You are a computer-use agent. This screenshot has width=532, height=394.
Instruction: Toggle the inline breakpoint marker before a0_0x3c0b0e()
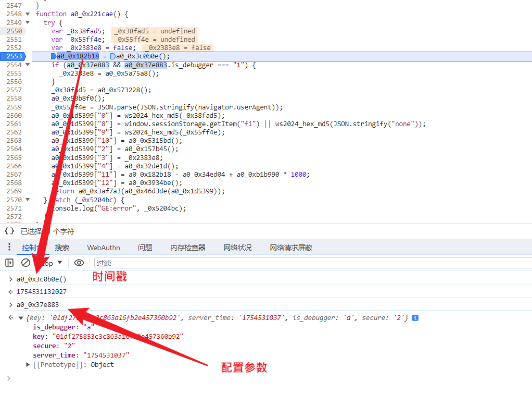tap(112, 56)
